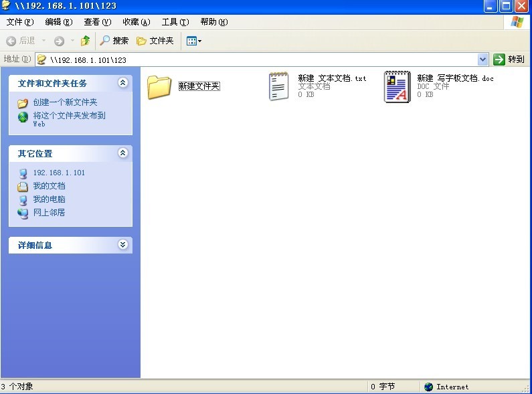Open the 搜索 search tool
The width and height of the screenshot is (532, 394).
[x=114, y=41]
